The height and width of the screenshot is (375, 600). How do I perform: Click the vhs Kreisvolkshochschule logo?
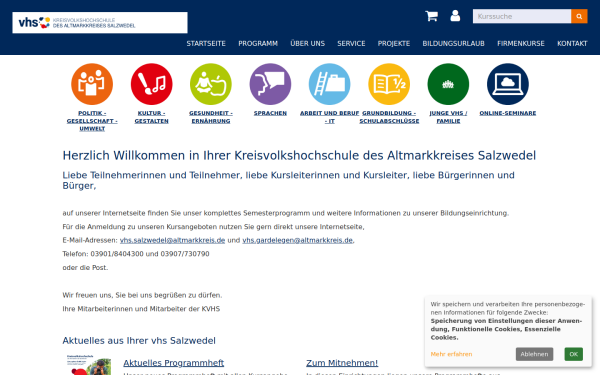click(x=100, y=23)
